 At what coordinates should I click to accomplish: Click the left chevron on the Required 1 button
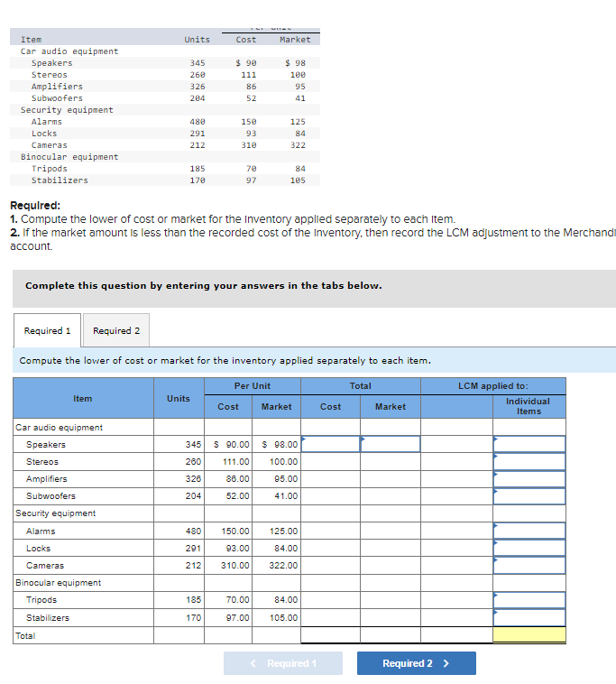coord(253,663)
